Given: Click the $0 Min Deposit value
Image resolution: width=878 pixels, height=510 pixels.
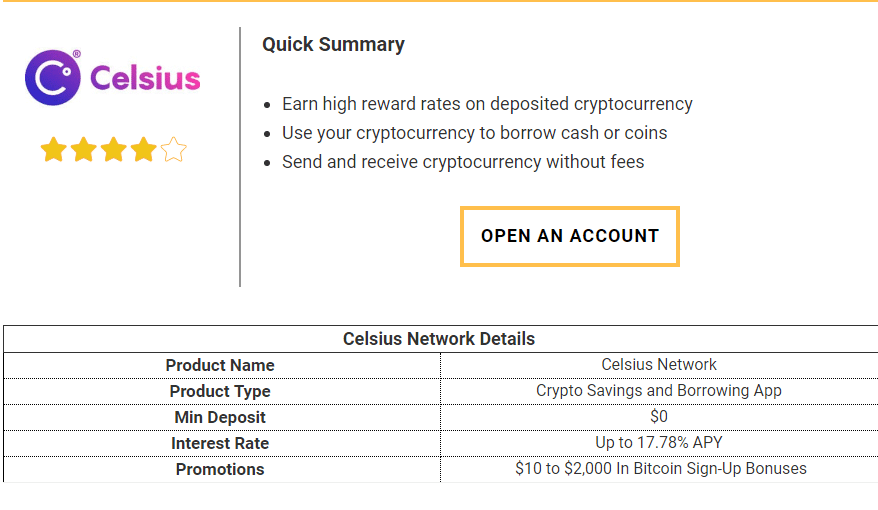Looking at the screenshot, I should click(x=659, y=417).
